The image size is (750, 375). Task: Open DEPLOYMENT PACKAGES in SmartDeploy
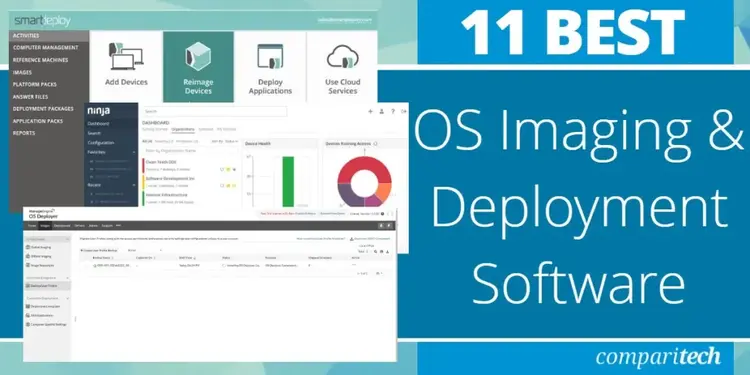click(43, 109)
